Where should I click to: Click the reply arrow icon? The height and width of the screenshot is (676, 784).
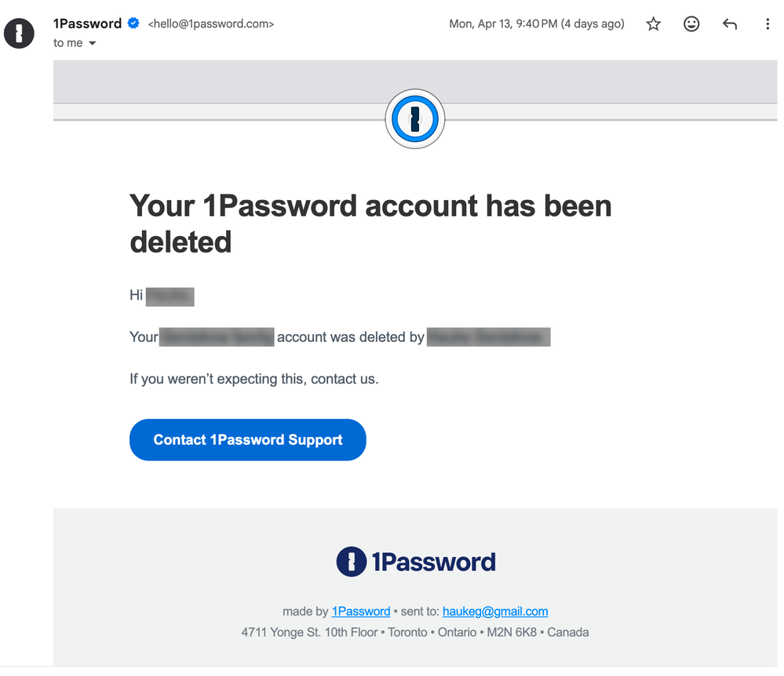pos(730,24)
